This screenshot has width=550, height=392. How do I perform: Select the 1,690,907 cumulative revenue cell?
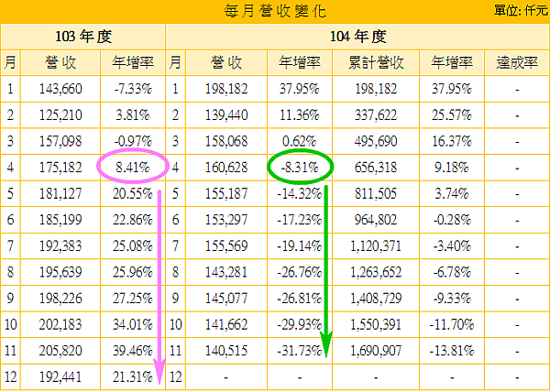point(376,351)
